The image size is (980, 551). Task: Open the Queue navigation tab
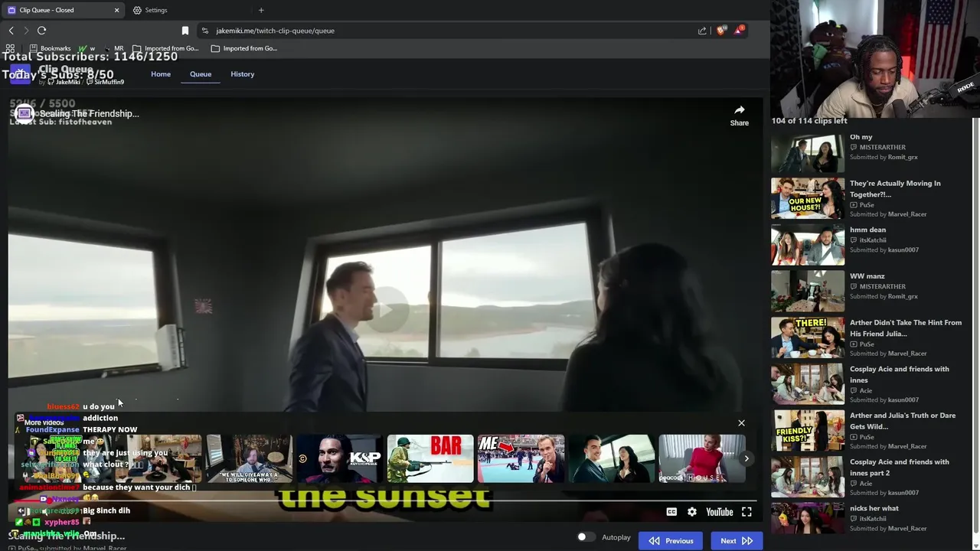tap(201, 74)
